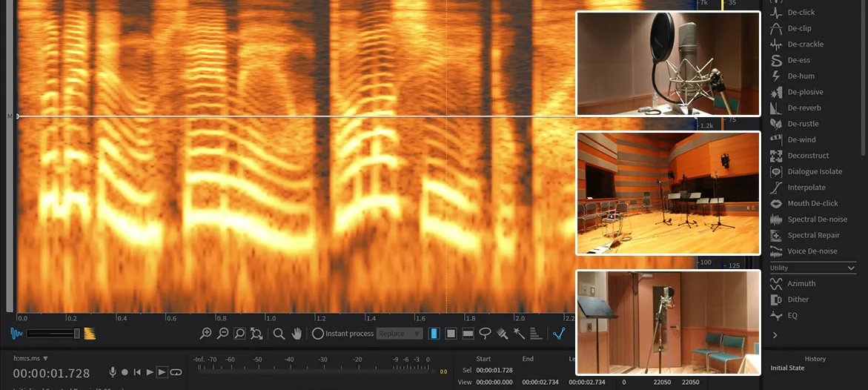This screenshot has height=390, width=868.
Task: Click the blue waveform view icon
Action: (16, 334)
